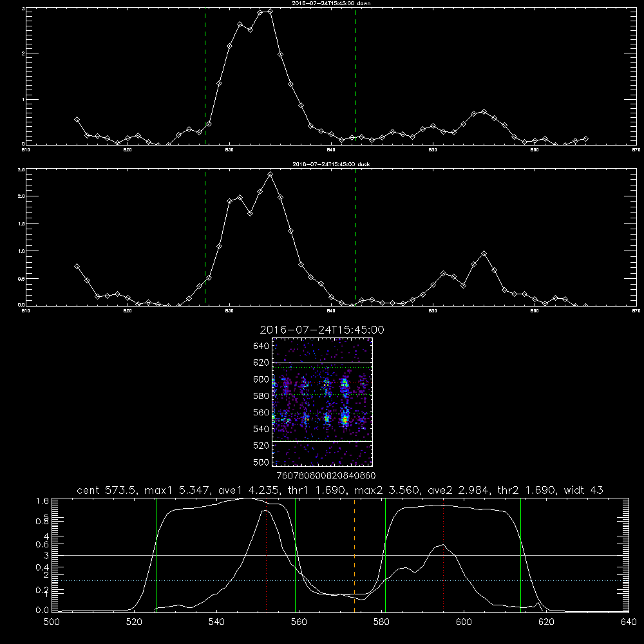The height and width of the screenshot is (644, 644).
Task: Click the '580' label on bottom plot x-axis
Action: [x=381, y=622]
